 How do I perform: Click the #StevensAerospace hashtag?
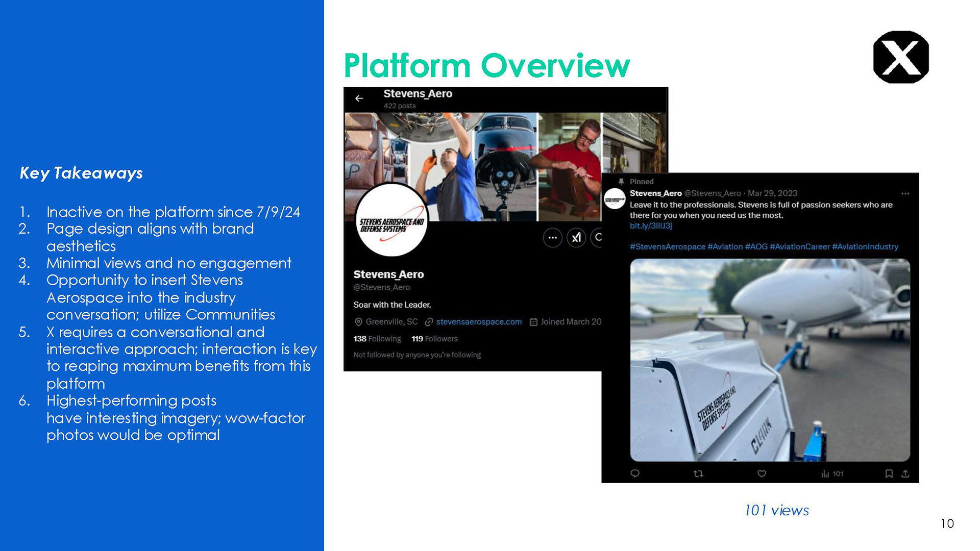(x=668, y=247)
